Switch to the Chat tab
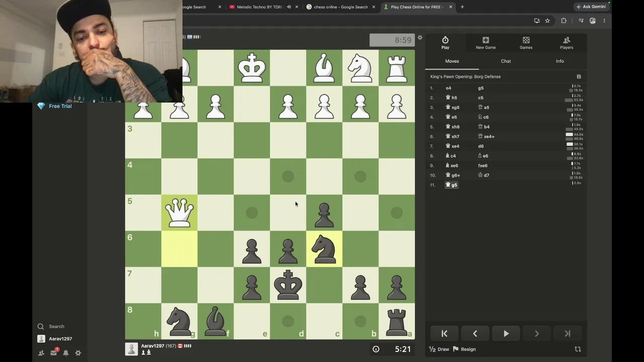Image resolution: width=644 pixels, height=362 pixels. tap(506, 61)
